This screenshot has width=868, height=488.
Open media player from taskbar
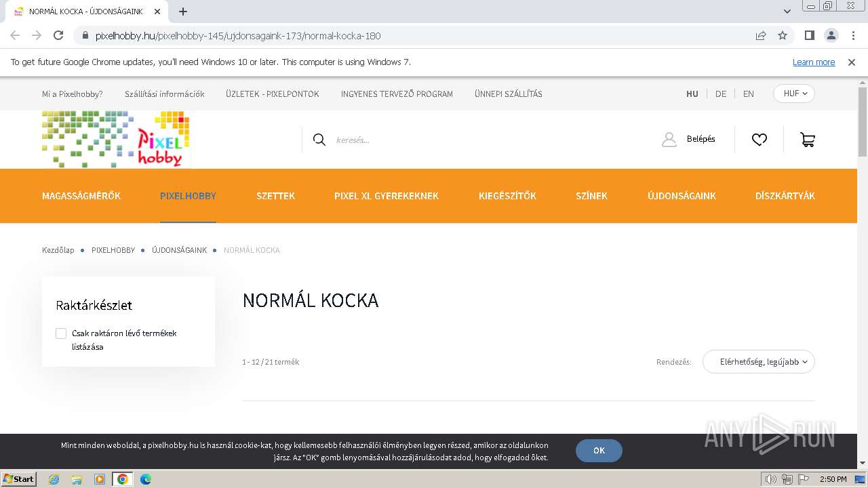tap(100, 479)
